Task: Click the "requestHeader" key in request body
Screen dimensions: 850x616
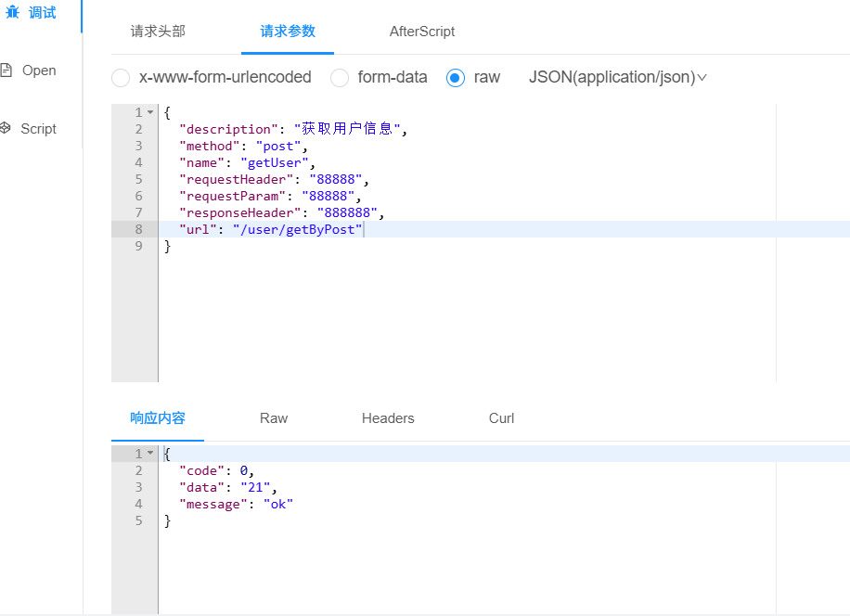Action: [x=236, y=179]
